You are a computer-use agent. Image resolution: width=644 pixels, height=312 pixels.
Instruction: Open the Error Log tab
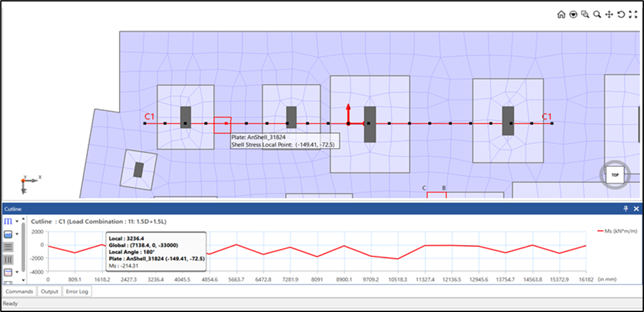coord(78,292)
